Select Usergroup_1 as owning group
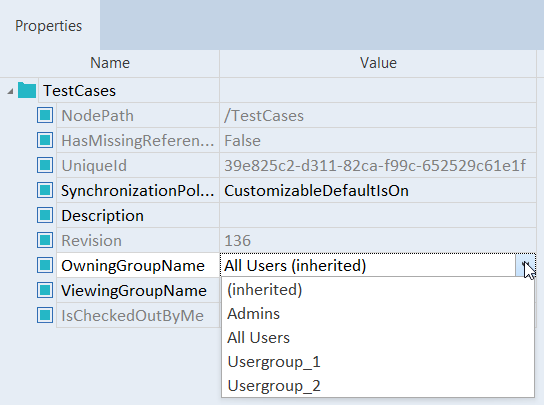The image size is (544, 405). click(378, 362)
